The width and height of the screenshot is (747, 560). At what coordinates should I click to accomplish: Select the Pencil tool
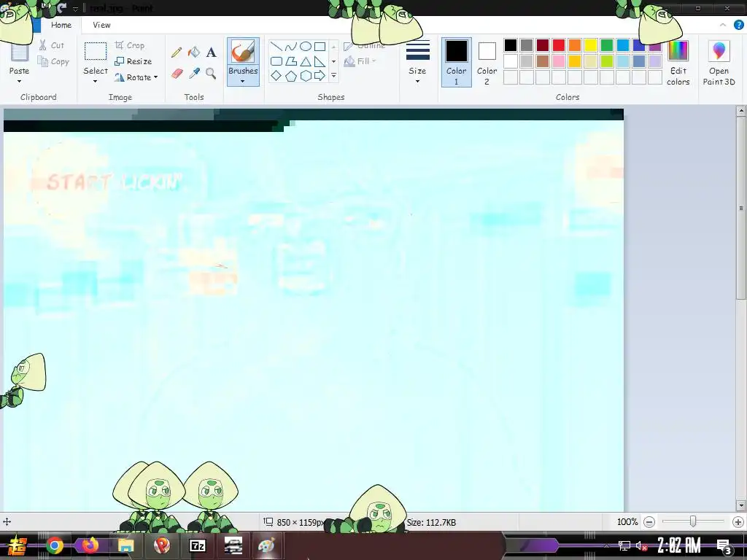point(177,52)
